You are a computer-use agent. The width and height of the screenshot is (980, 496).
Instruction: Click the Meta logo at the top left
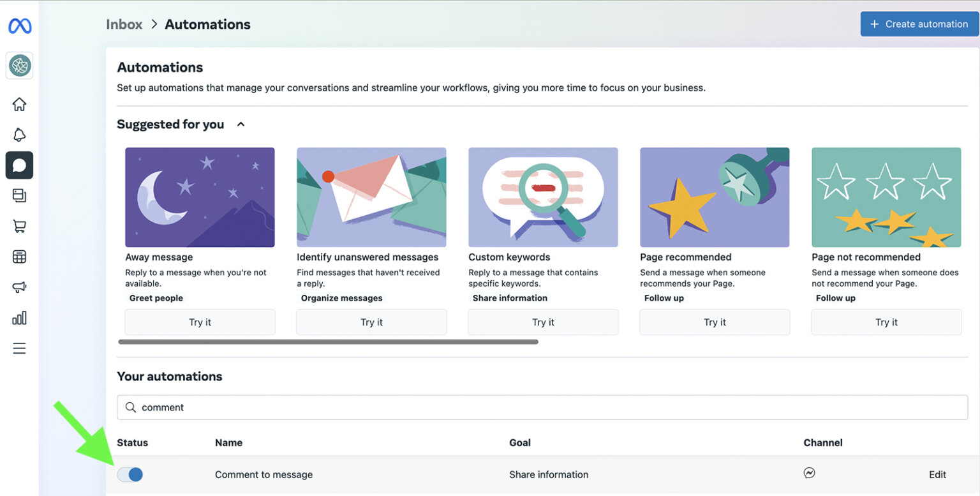click(19, 26)
